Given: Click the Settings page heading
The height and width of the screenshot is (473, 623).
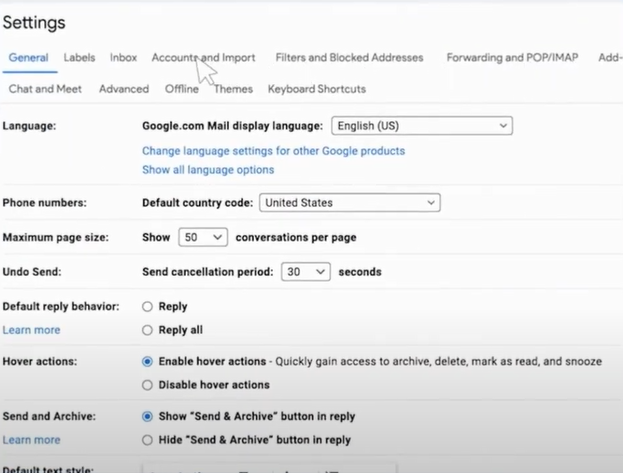Looking at the screenshot, I should point(34,23).
